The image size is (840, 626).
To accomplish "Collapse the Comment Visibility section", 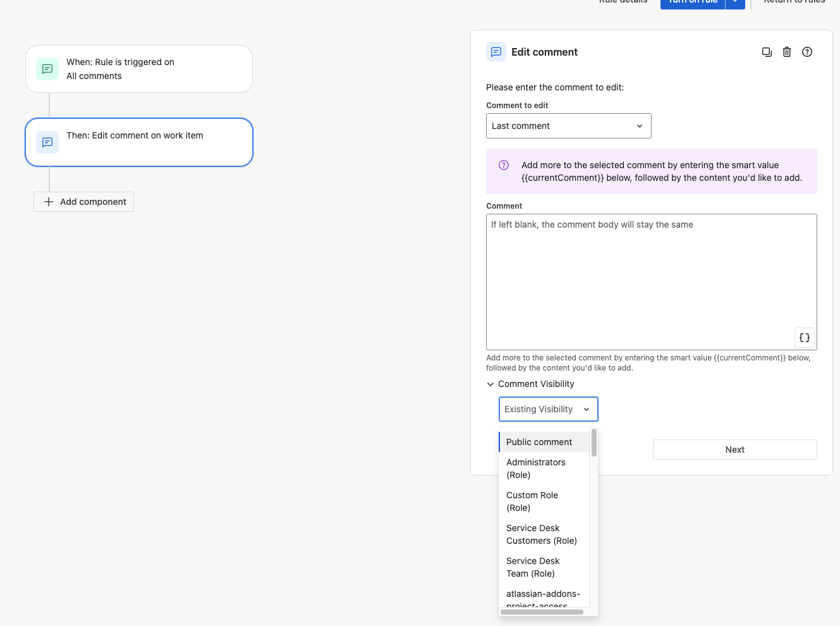I will (x=490, y=384).
